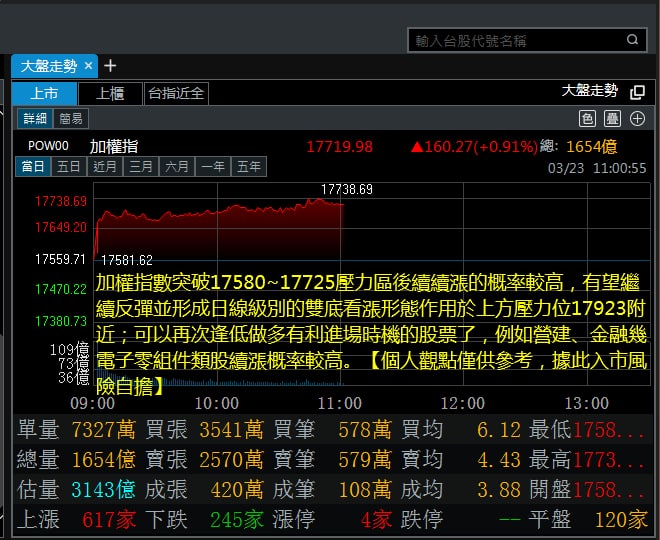The image size is (660, 540).
Task: Switch to 簡易 simple view
Action: [x=70, y=119]
